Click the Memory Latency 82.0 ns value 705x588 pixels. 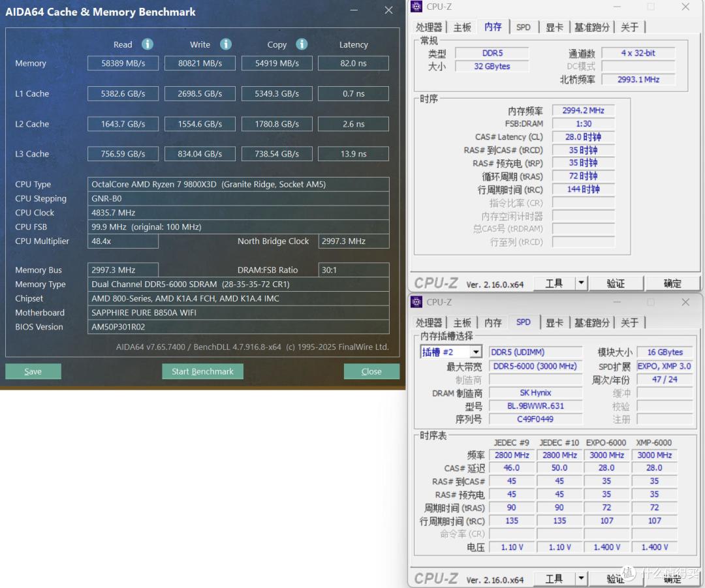(x=353, y=63)
